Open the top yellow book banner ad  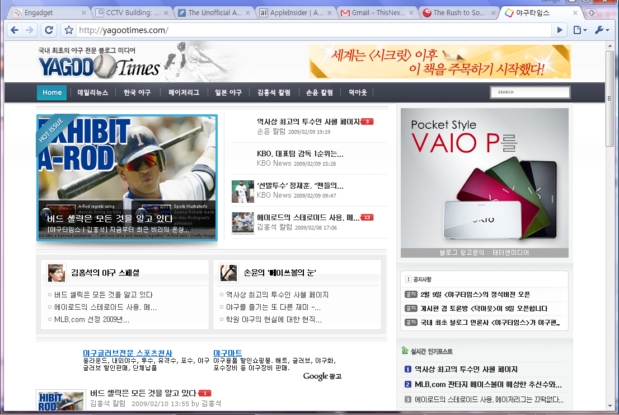pyautogui.click(x=440, y=61)
